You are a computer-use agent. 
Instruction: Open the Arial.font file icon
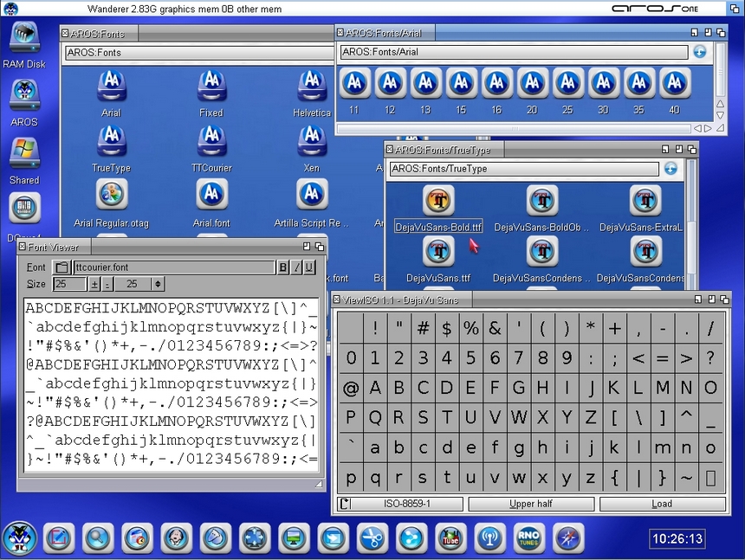[x=211, y=195]
